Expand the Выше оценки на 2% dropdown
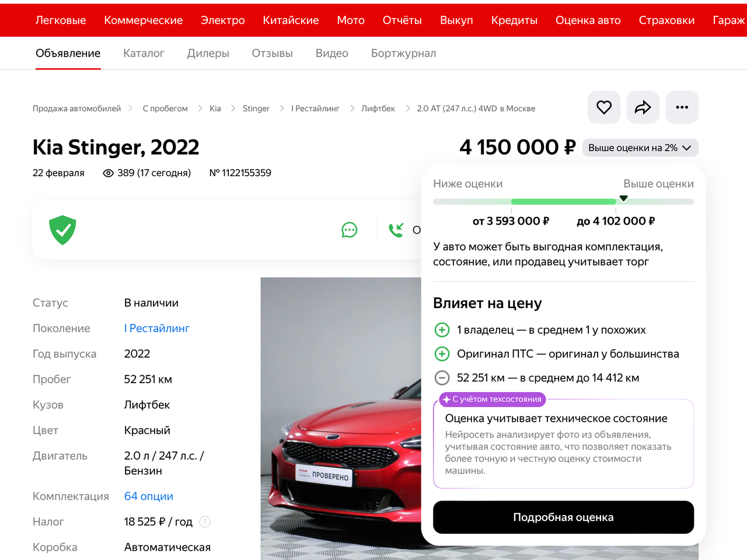Screen dimensions: 747x560 [640, 148]
